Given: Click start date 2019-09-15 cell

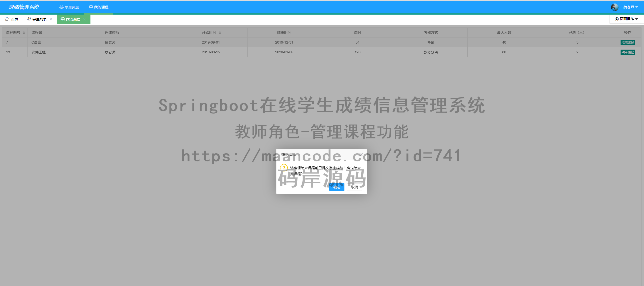Looking at the screenshot, I should 211,52.
